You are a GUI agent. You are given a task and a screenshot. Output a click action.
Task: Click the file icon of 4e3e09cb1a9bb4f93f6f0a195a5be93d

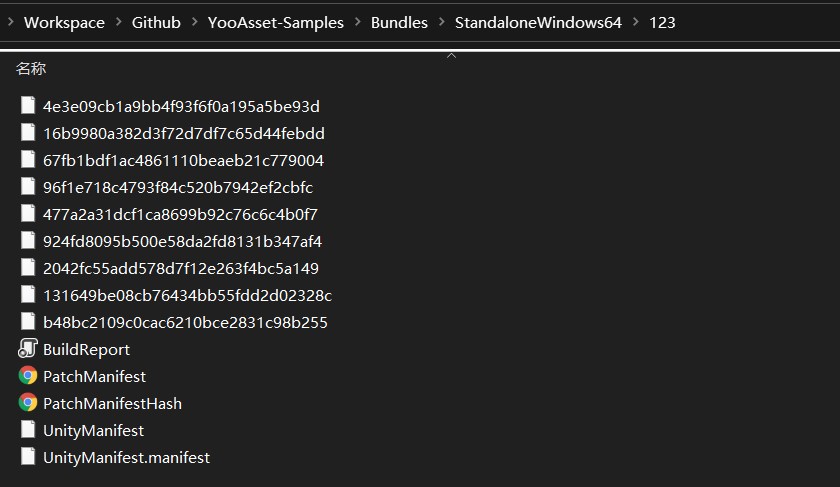point(28,106)
